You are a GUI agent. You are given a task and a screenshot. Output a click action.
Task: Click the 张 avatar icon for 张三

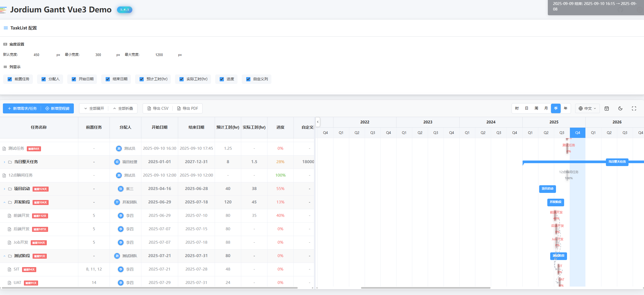(121, 189)
